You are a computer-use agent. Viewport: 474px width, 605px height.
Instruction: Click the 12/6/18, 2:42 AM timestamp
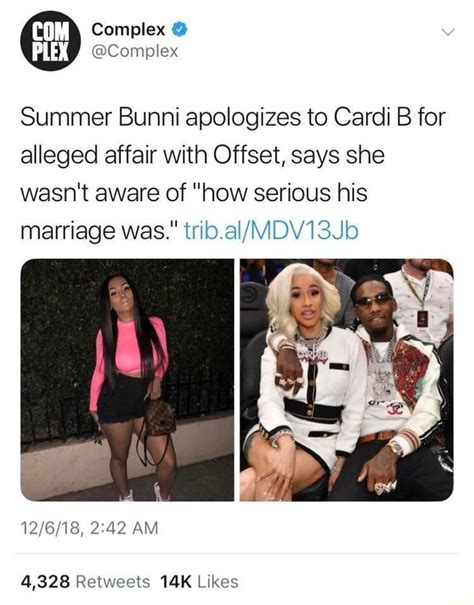(x=90, y=528)
